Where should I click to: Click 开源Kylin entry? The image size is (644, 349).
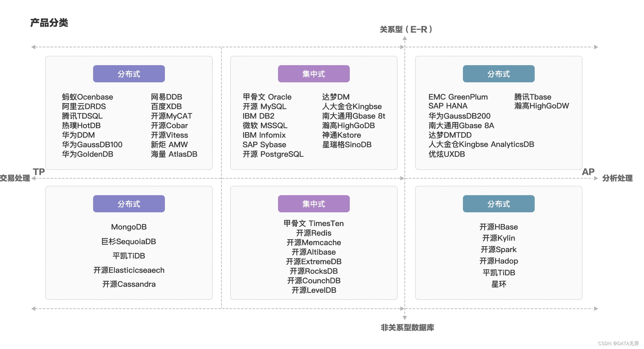pyautogui.click(x=499, y=238)
